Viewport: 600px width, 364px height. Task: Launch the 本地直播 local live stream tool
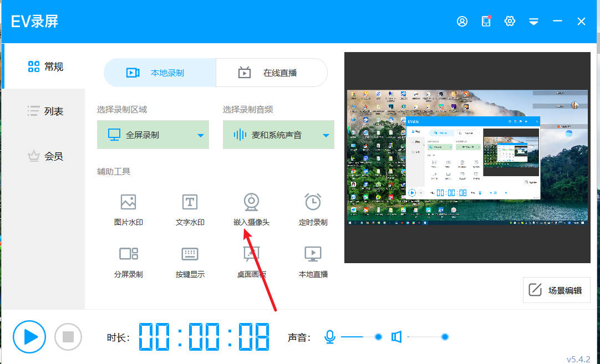point(313,261)
